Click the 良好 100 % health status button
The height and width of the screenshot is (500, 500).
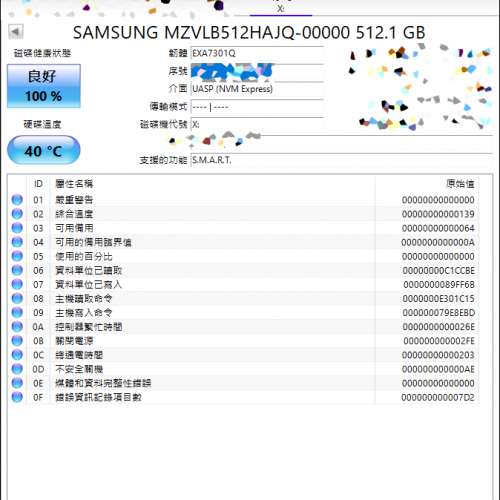coord(44,86)
